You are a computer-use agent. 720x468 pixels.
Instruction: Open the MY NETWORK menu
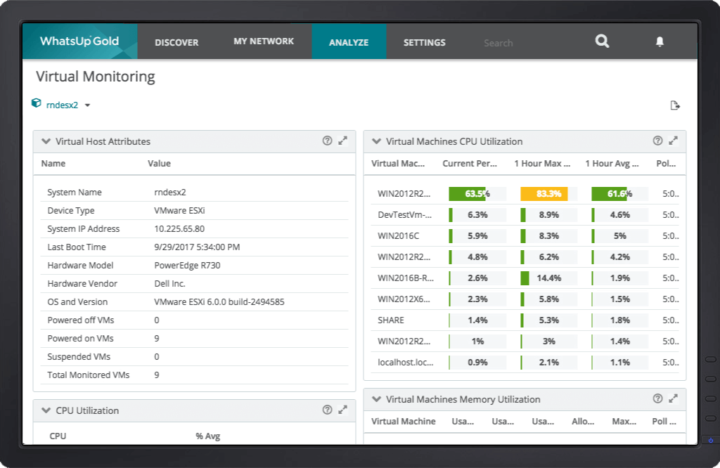[x=264, y=41]
